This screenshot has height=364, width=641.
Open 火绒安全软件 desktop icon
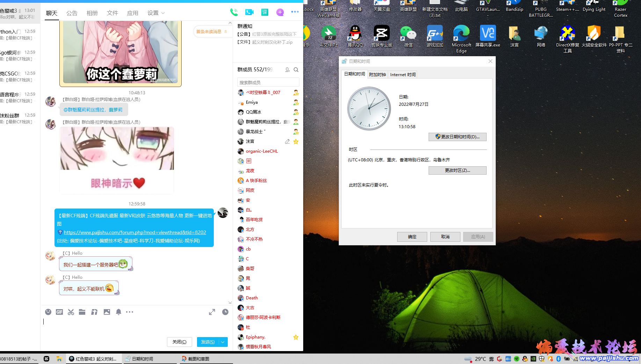click(594, 36)
